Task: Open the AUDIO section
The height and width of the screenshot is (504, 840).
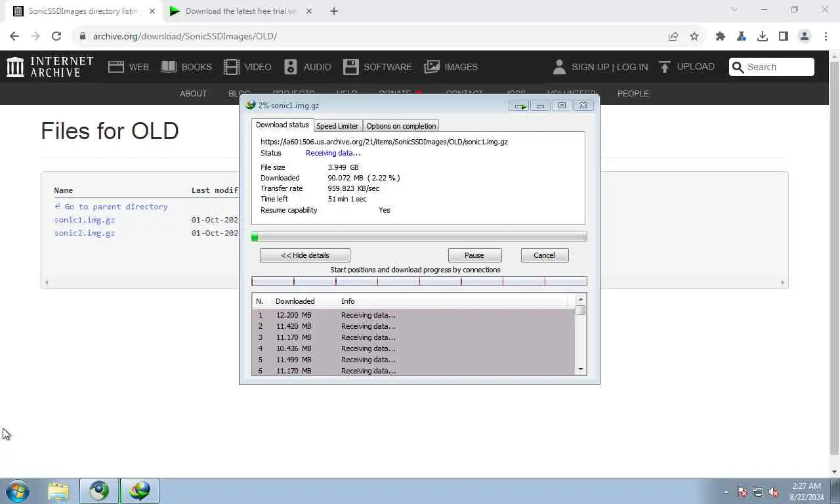Action: point(307,67)
